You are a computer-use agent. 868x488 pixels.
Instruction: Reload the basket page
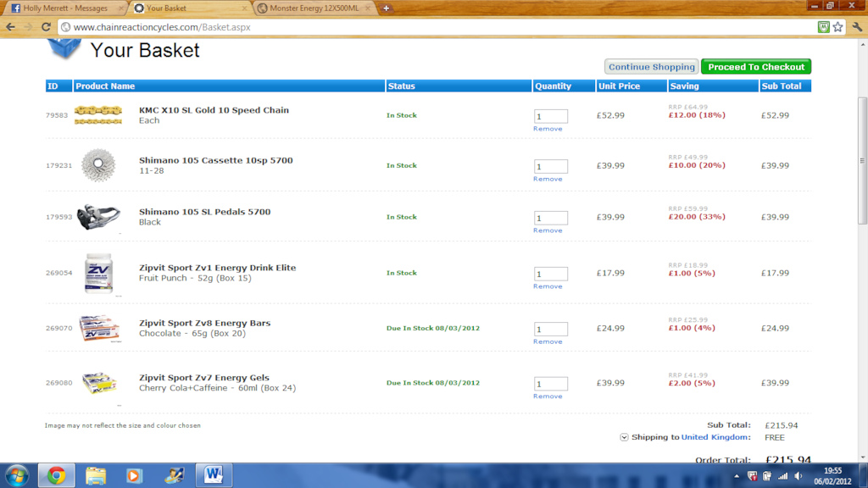tap(46, 27)
